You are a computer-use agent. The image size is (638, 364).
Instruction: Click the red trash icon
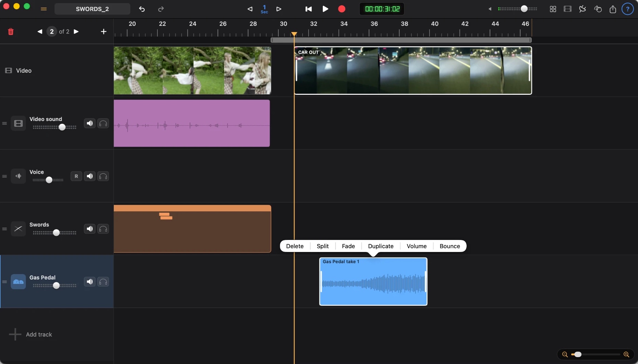click(11, 32)
